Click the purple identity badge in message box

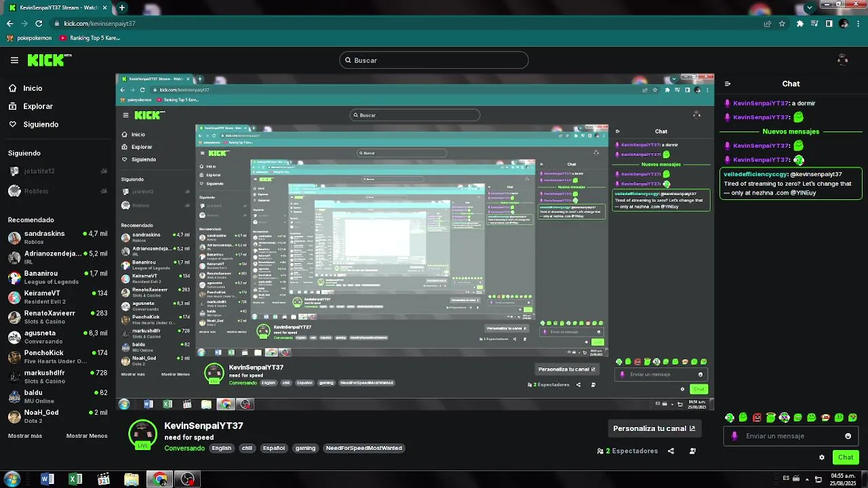point(734,436)
